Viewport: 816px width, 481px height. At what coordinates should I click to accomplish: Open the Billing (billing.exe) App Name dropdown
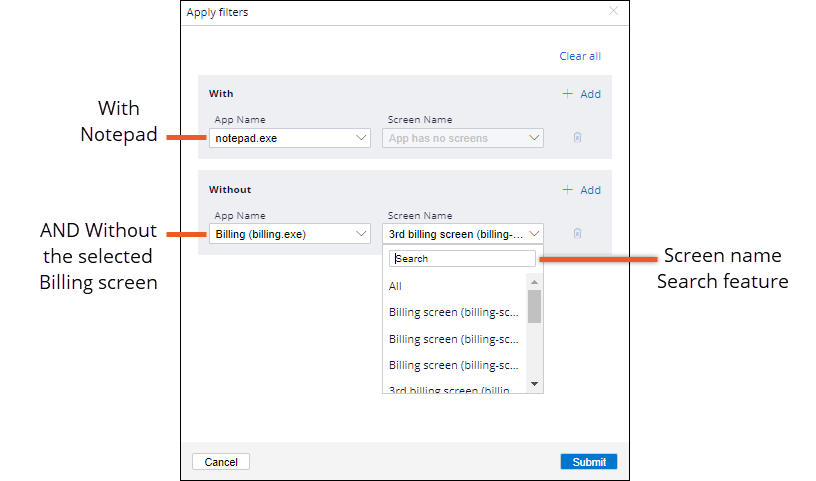tap(291, 234)
